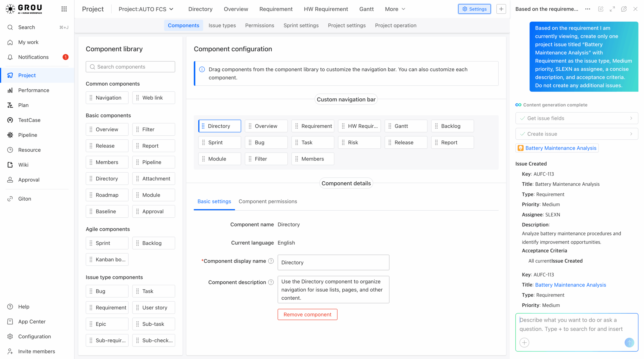Open the Sprint settings tab
This screenshot has width=644, height=359.
click(x=301, y=25)
